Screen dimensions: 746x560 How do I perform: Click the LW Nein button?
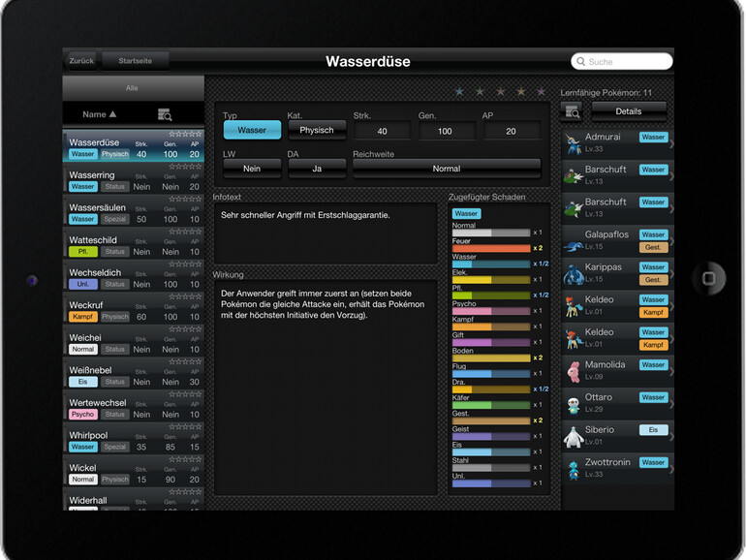tap(252, 169)
